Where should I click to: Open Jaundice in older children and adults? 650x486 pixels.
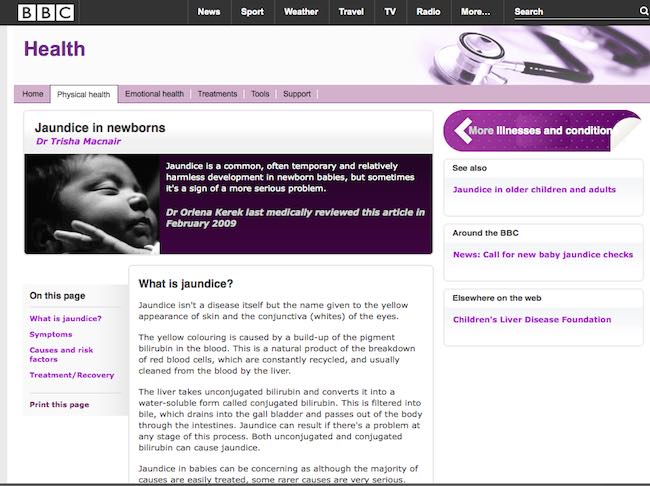click(x=534, y=190)
